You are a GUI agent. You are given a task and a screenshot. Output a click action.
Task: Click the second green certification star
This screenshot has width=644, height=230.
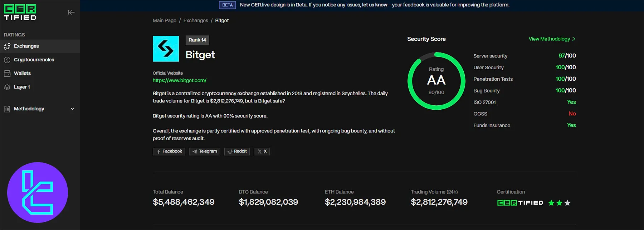(x=560, y=203)
